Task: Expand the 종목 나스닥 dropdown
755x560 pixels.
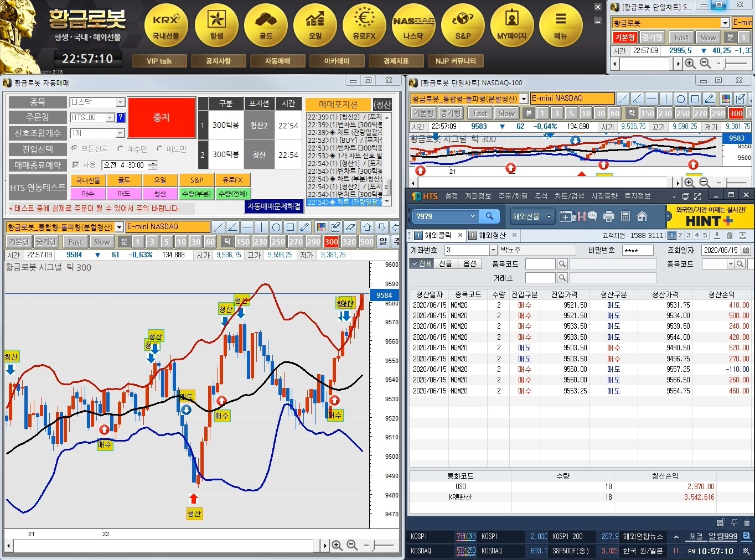Action: coord(120,102)
